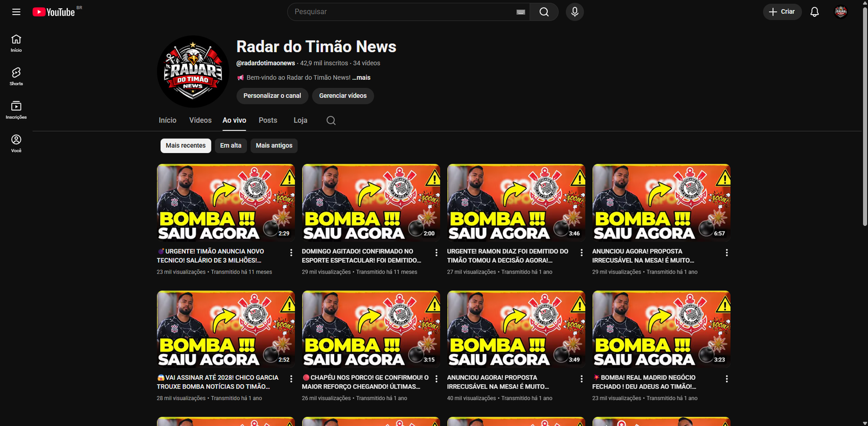Search within channel magnifier icon
The height and width of the screenshot is (426, 868).
(331, 120)
